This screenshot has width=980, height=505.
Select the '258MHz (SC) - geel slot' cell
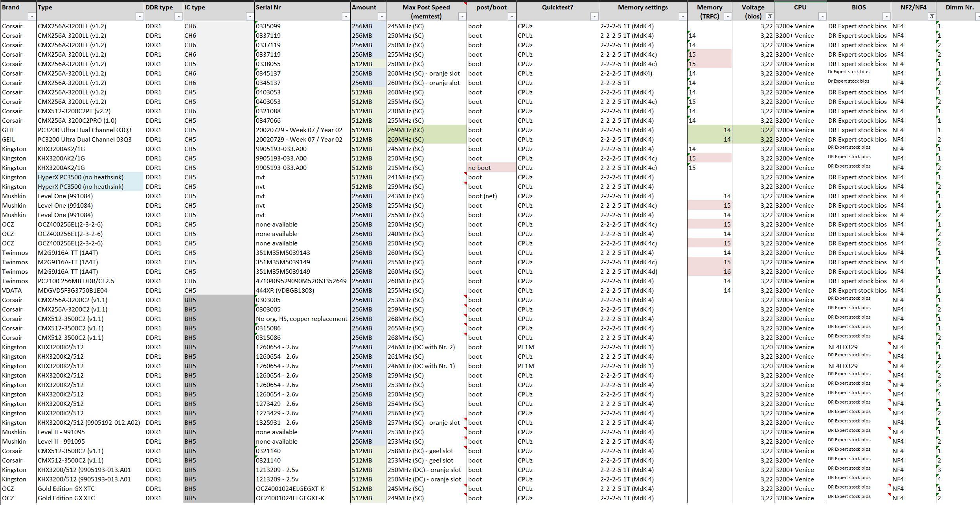[427, 451]
